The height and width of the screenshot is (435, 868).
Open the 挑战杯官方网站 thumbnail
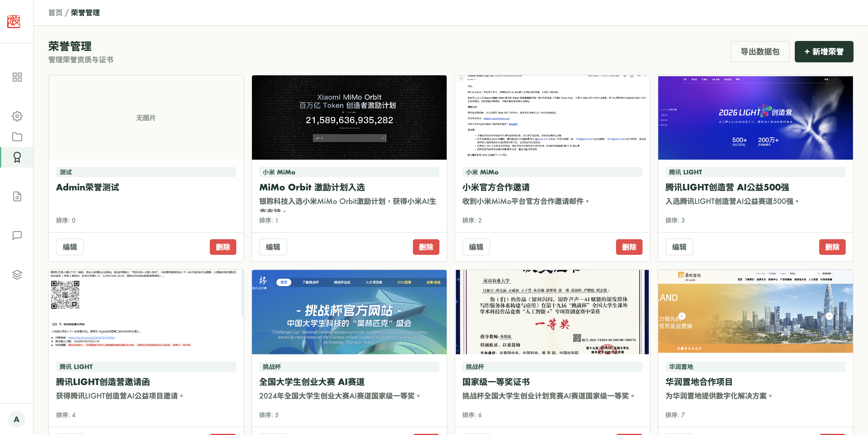(349, 312)
